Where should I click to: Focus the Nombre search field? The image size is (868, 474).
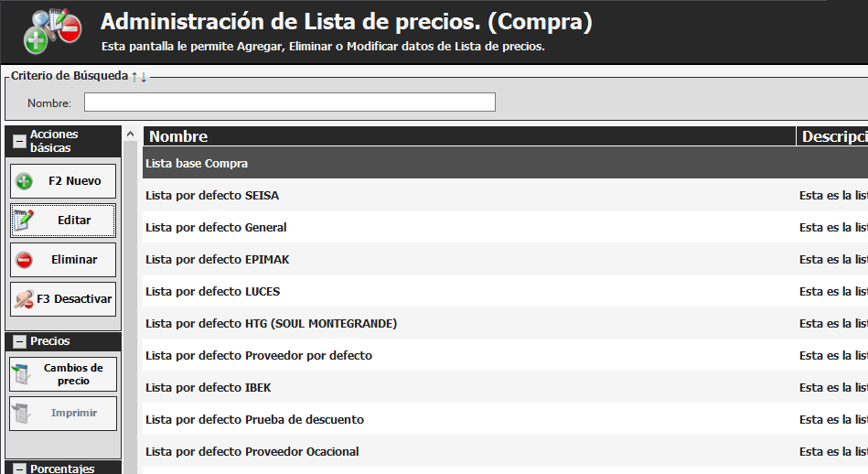point(289,102)
